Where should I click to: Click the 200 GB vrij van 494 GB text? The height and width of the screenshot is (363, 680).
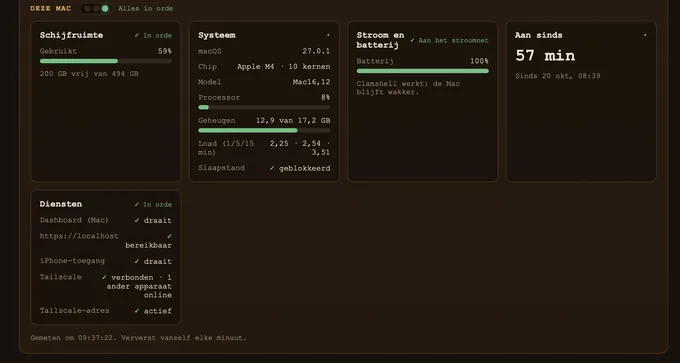coord(89,74)
